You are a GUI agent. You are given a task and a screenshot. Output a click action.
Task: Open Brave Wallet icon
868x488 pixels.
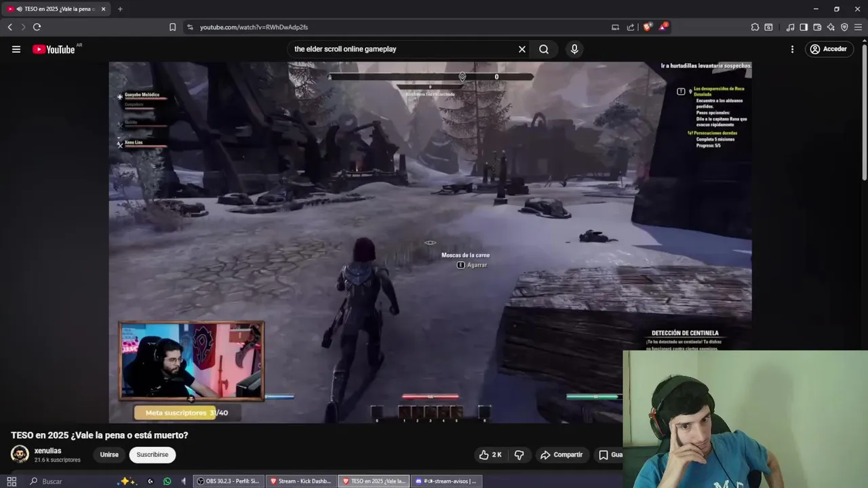pos(817,27)
